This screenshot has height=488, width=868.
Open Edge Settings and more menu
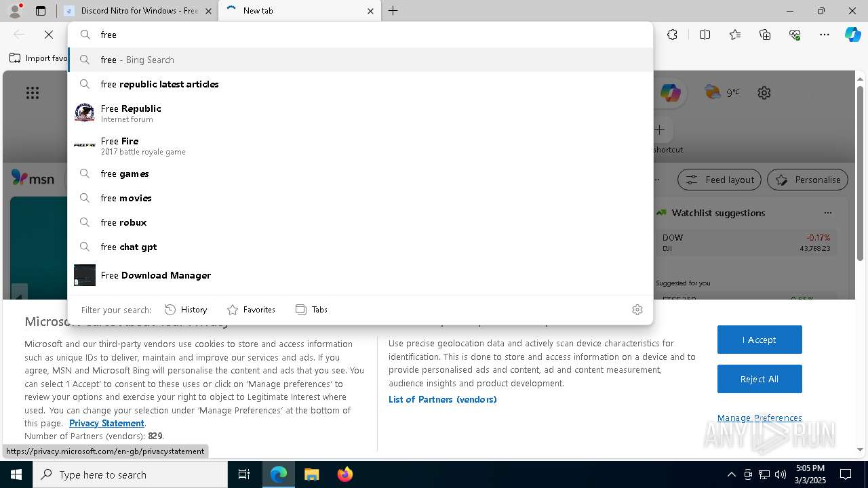coord(825,35)
